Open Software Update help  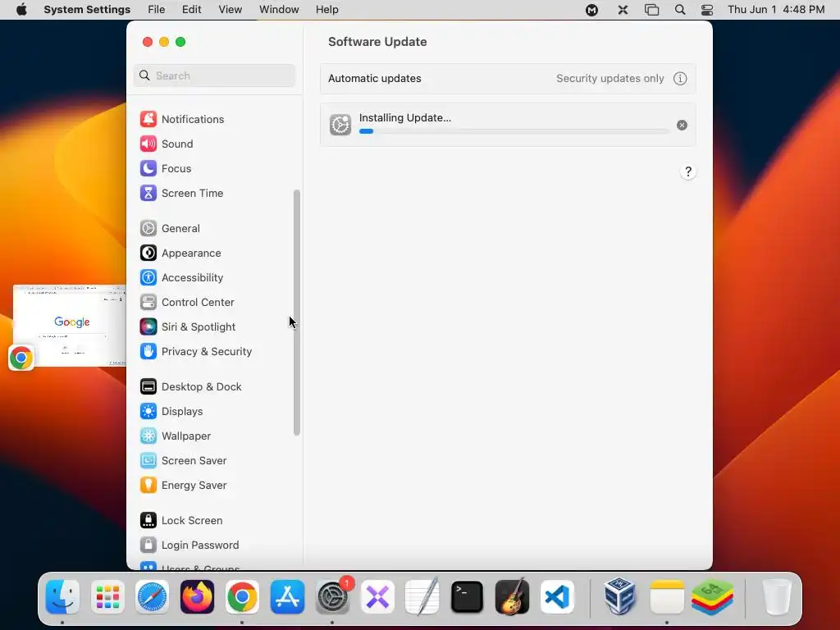click(x=688, y=172)
